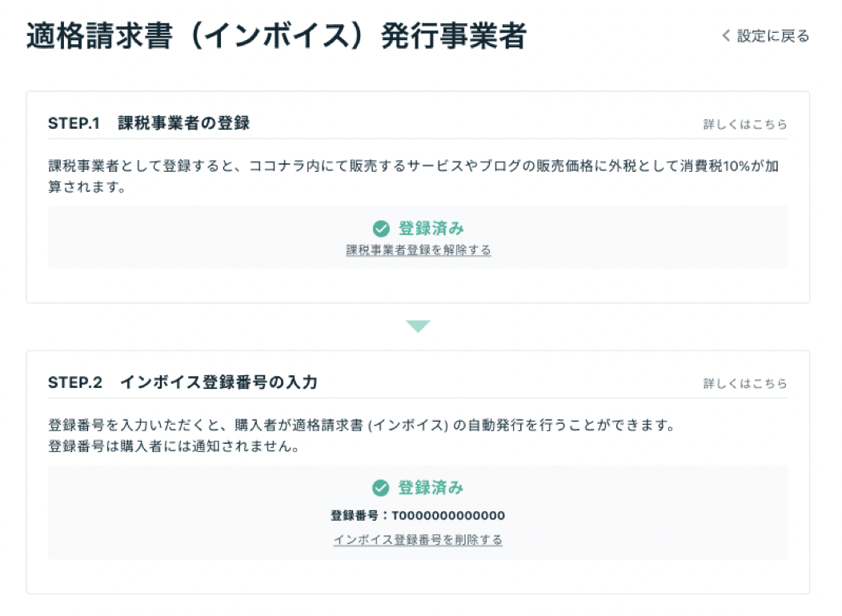Viewport: 842px width, 616px height.
Task: Open 詳しくはこちら in the STEP.2 section
Action: (745, 383)
